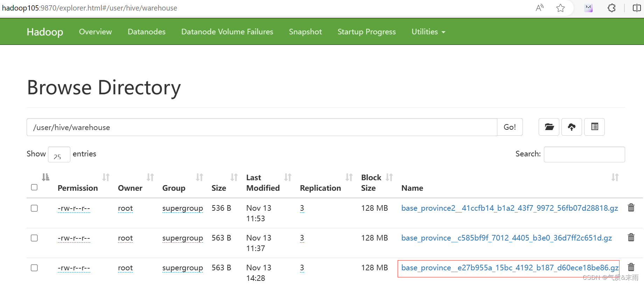Check the base_province2 row checkbox
644x284 pixels.
34,208
